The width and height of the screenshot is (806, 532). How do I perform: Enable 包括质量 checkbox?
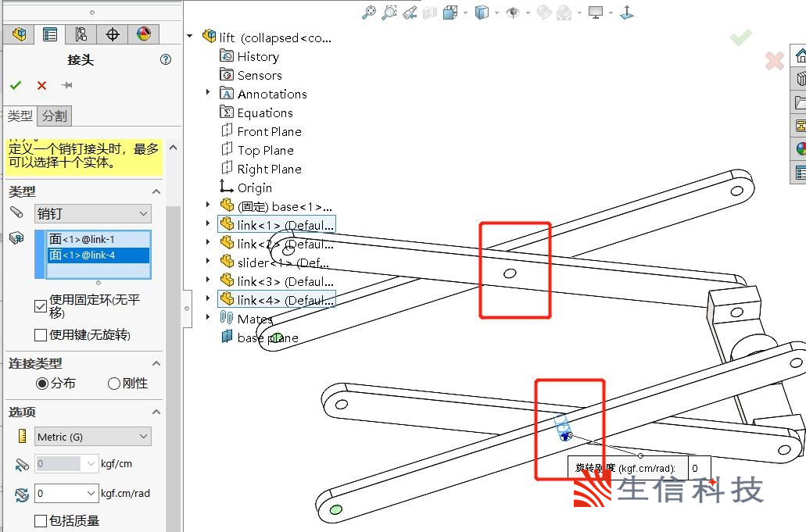click(41, 521)
